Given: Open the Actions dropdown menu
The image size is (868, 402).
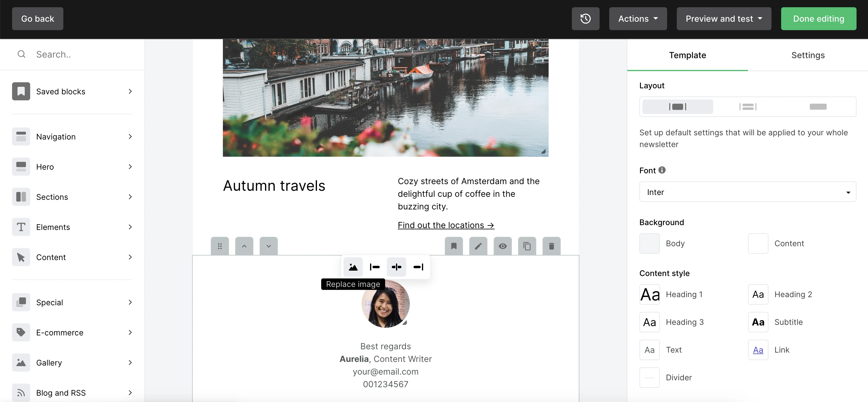Looking at the screenshot, I should tap(638, 18).
